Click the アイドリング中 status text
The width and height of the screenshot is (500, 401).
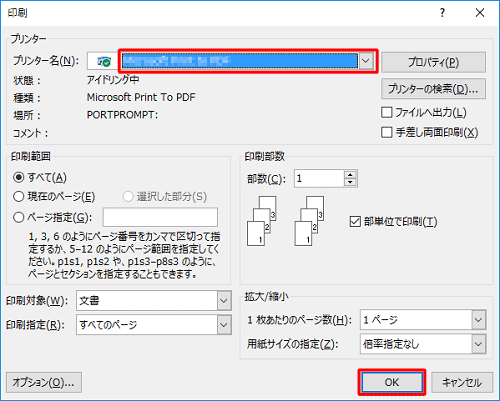point(113,80)
